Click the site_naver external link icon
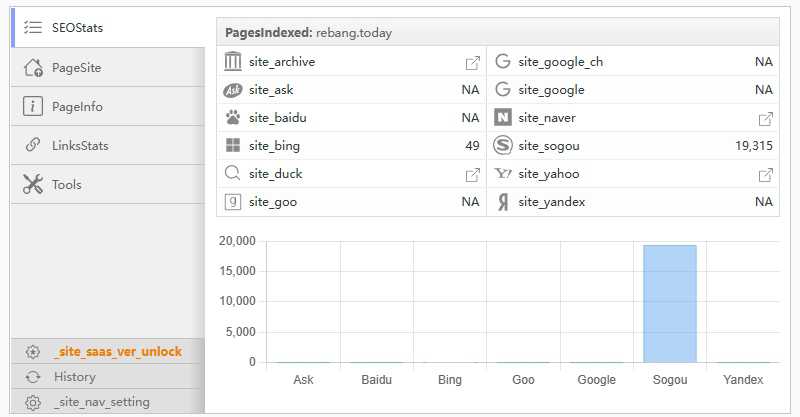The width and height of the screenshot is (800, 417). (765, 118)
